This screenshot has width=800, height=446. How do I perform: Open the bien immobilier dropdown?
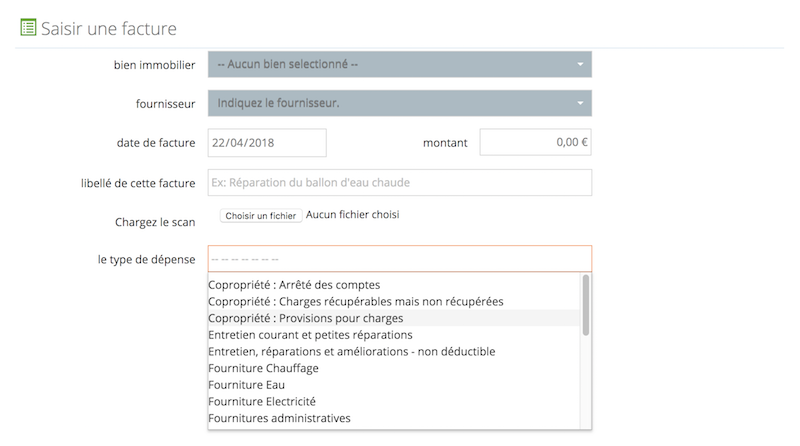[x=399, y=64]
